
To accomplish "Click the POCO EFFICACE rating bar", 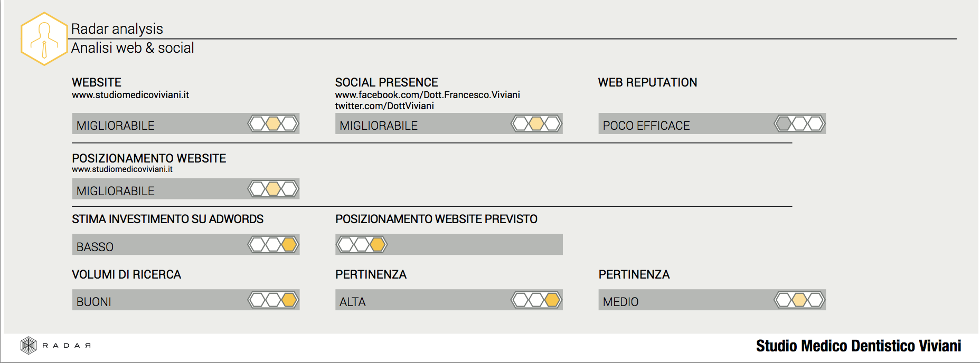I will pos(686,125).
